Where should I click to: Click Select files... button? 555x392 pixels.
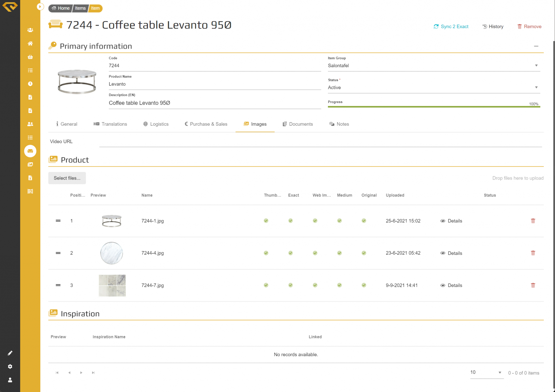67,178
